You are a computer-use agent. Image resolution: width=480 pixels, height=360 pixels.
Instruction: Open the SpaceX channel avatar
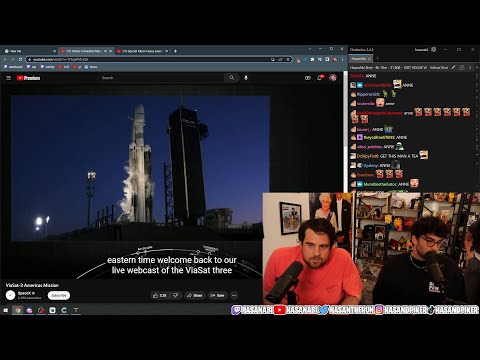tap(11, 295)
